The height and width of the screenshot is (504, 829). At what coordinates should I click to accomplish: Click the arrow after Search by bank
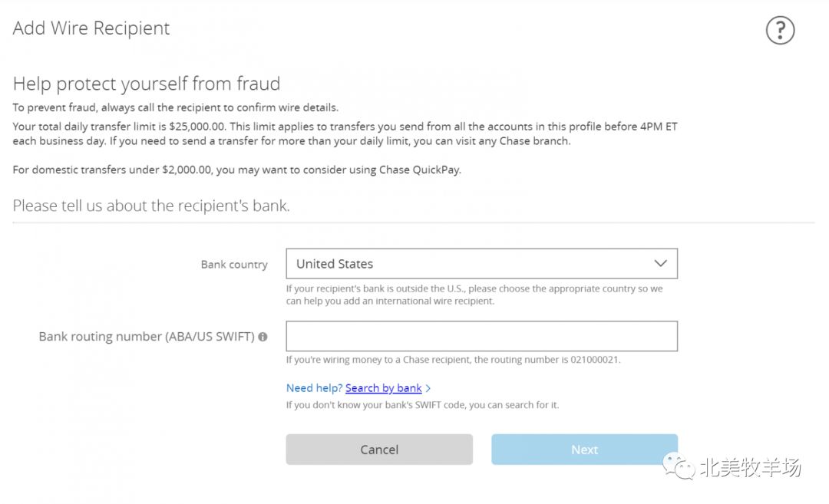[x=428, y=389]
